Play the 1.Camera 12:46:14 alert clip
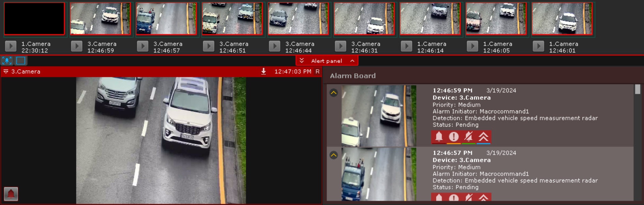This screenshot has height=205, width=644. point(406,46)
